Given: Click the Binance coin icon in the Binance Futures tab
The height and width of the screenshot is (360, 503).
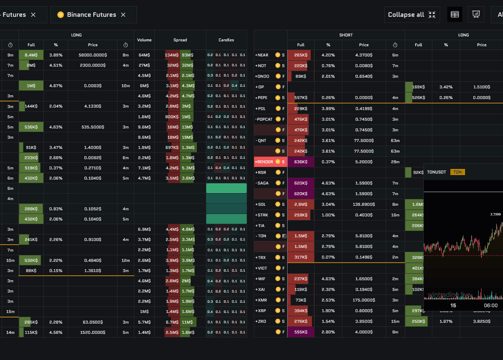Looking at the screenshot, I should coord(60,15).
